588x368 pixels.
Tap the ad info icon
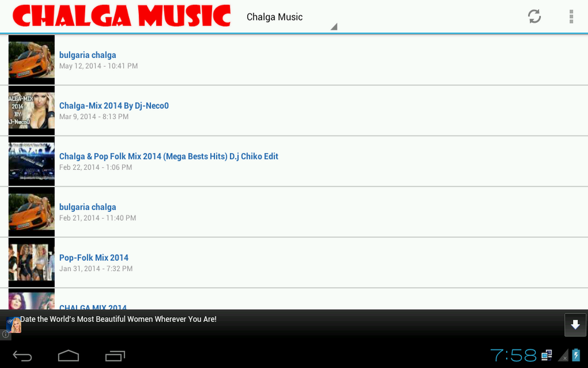pos(5,334)
